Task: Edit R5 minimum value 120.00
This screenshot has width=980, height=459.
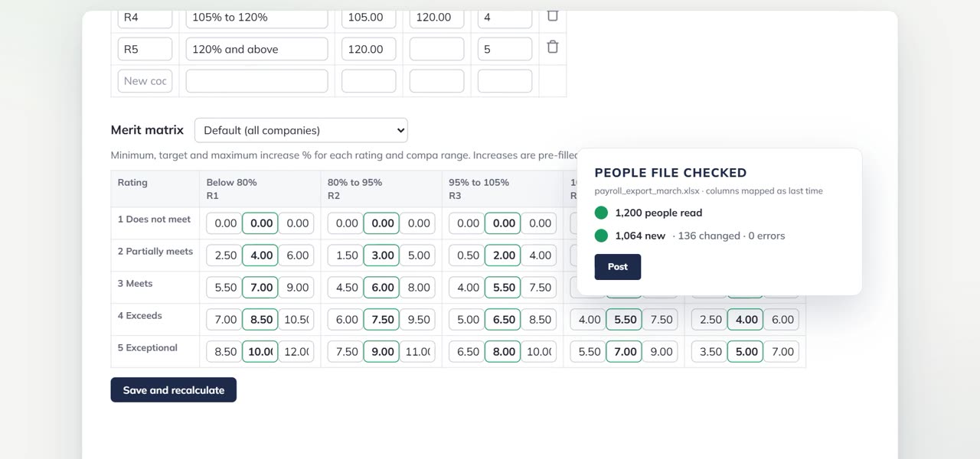Action: [368, 49]
